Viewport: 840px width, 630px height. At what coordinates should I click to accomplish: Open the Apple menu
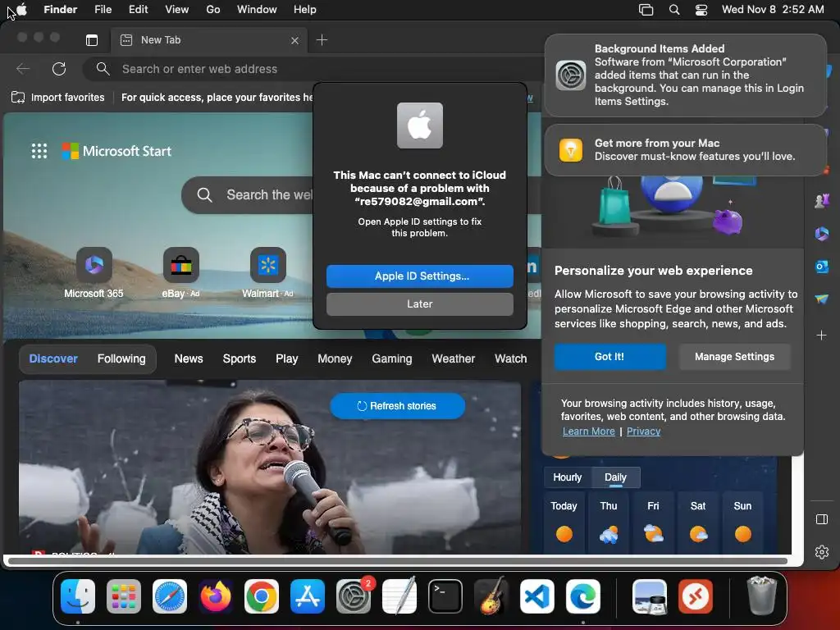pos(22,9)
